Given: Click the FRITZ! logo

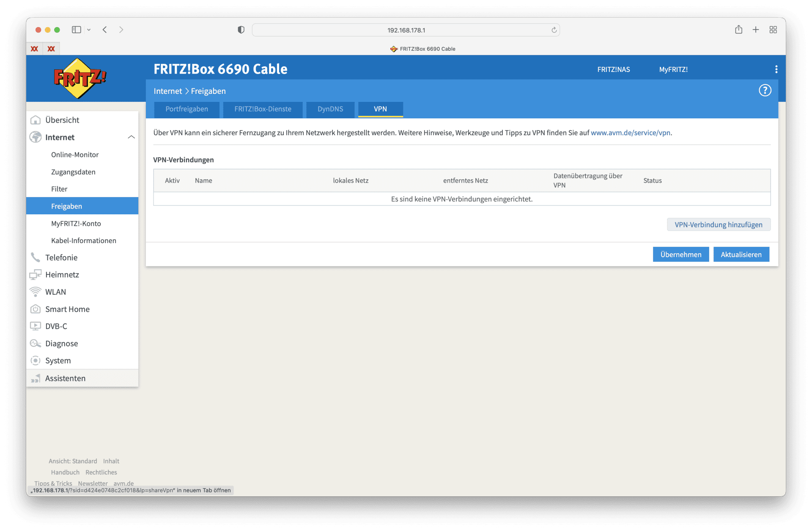Looking at the screenshot, I should point(80,78).
